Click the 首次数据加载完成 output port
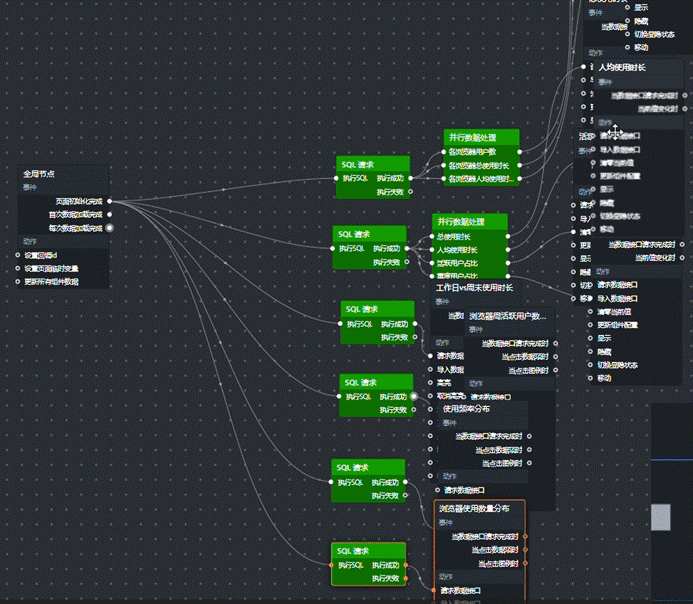This screenshot has height=604, width=693. point(109,215)
